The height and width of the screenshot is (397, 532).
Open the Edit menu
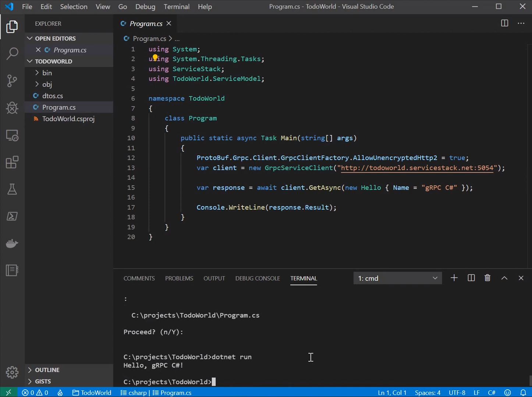click(46, 7)
